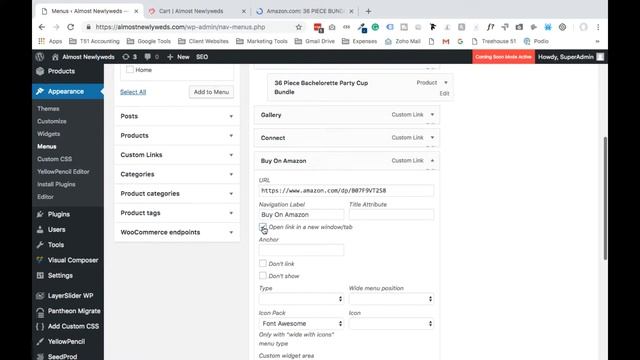Image resolution: width=640 pixels, height=360 pixels.
Task: Expand the Gallery menu item
Action: [x=432, y=115]
